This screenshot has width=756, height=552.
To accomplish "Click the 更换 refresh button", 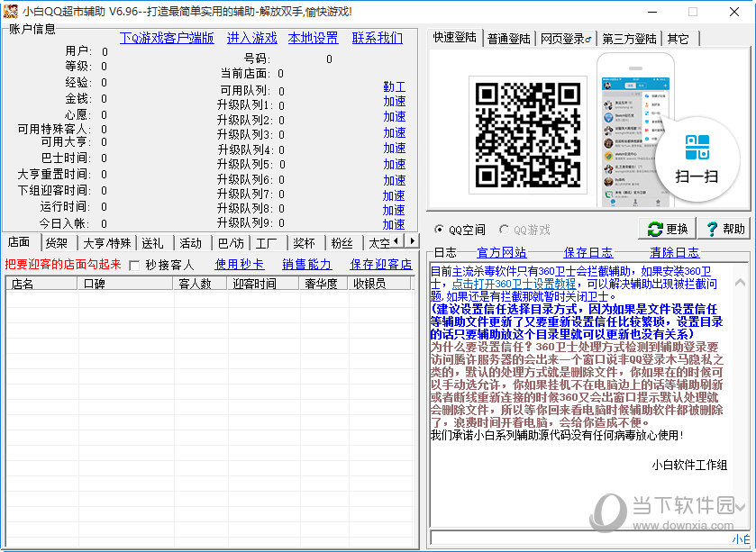I will point(669,229).
